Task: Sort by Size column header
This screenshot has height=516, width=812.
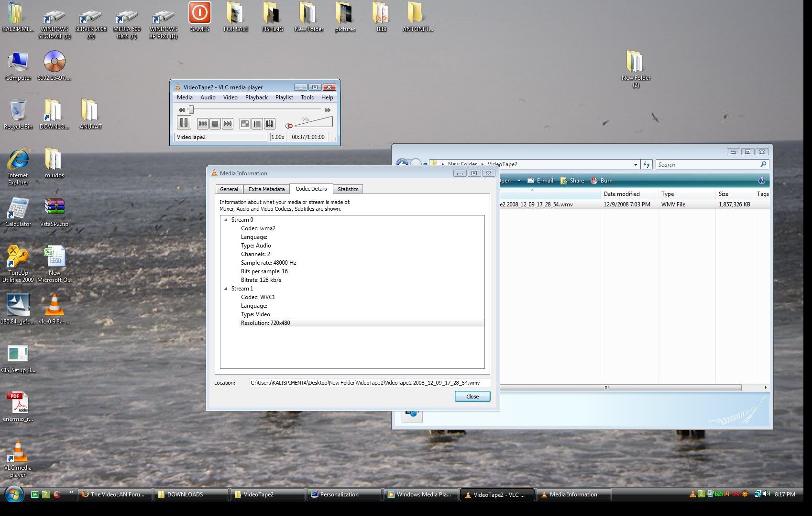Action: coord(735,194)
